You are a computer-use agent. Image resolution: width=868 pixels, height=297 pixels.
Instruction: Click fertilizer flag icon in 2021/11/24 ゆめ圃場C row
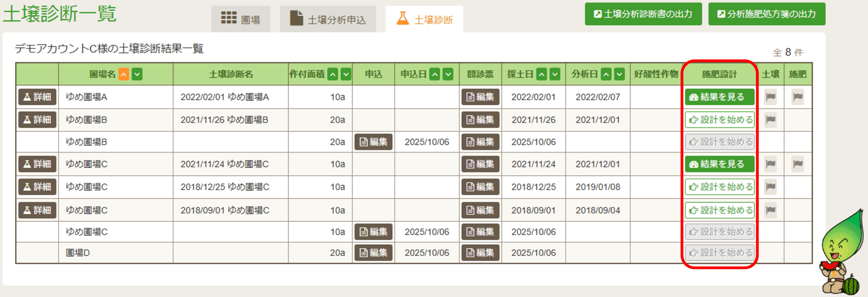pyautogui.click(x=797, y=164)
